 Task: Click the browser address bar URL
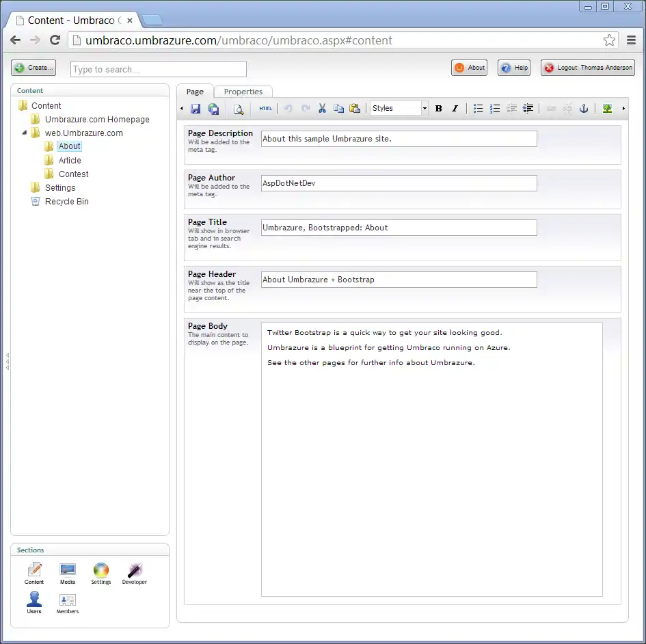point(239,40)
